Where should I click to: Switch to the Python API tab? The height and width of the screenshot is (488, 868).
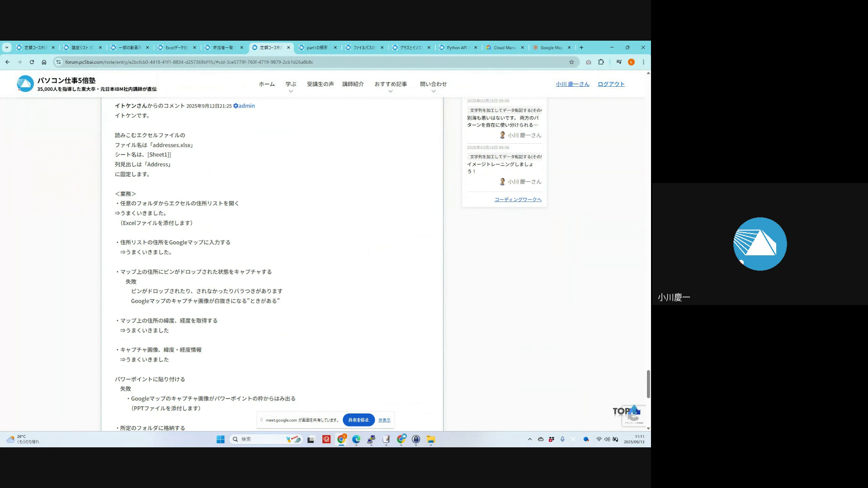tap(457, 47)
